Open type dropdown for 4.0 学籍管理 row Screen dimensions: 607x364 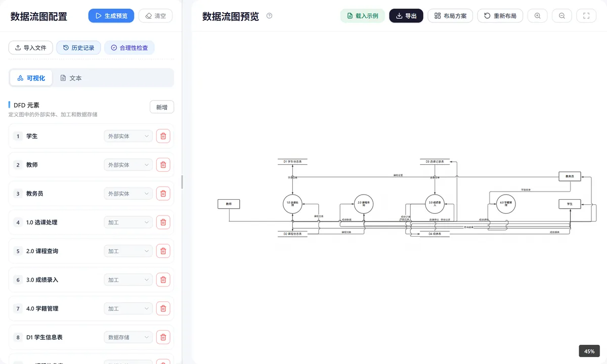(128, 308)
